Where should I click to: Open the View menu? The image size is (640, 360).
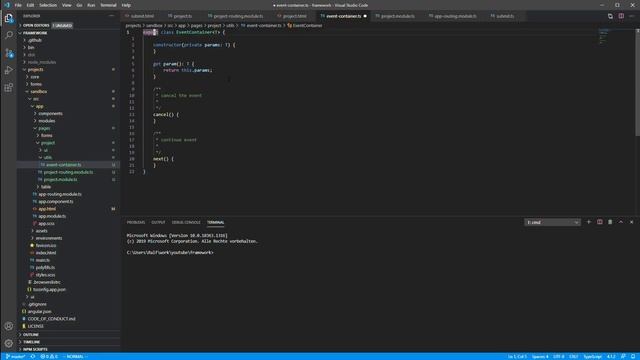(67, 5)
